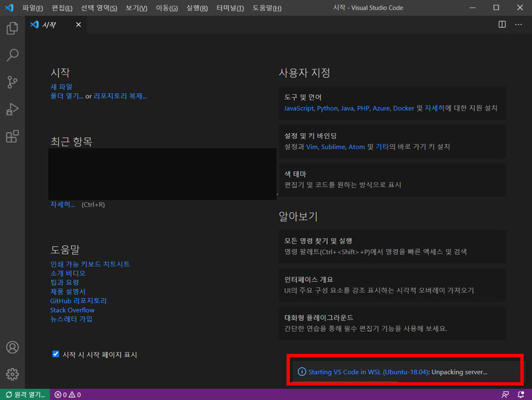Screen dimensions: 532x400
Task: Click the 원격 열기 remote indicator
Action: [25, 394]
